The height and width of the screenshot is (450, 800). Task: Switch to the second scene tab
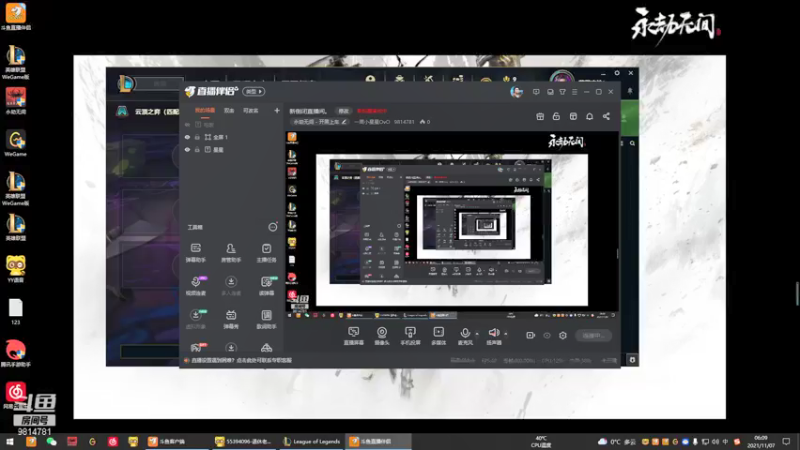click(x=229, y=110)
